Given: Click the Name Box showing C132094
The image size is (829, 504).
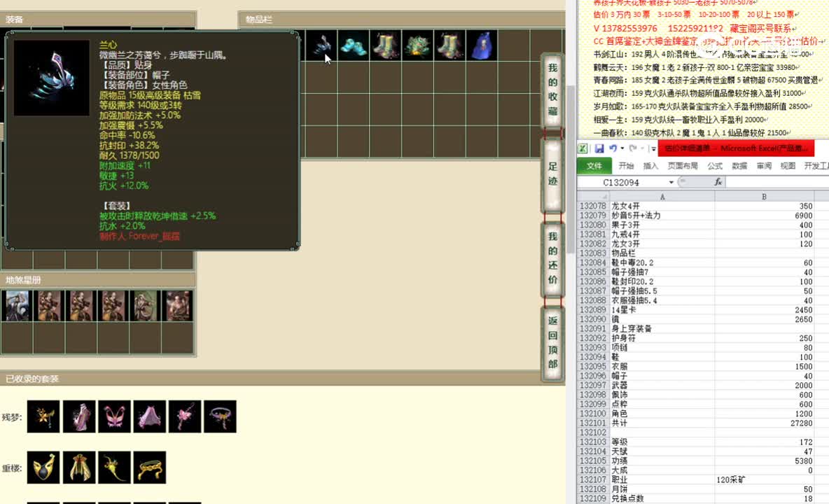Looking at the screenshot, I should tap(621, 182).
